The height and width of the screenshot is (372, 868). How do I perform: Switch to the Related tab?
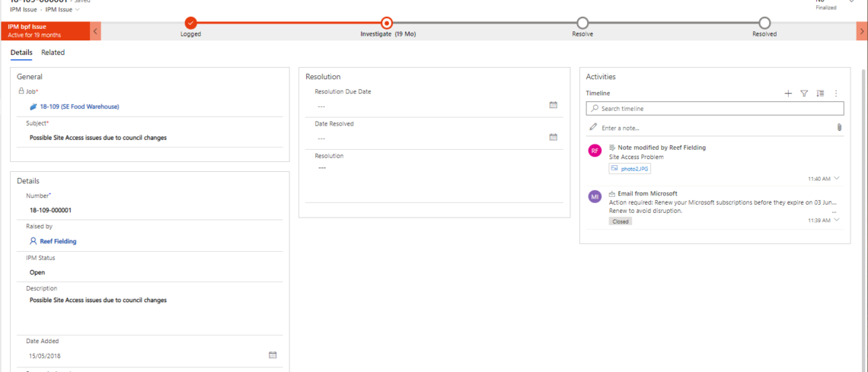(53, 52)
